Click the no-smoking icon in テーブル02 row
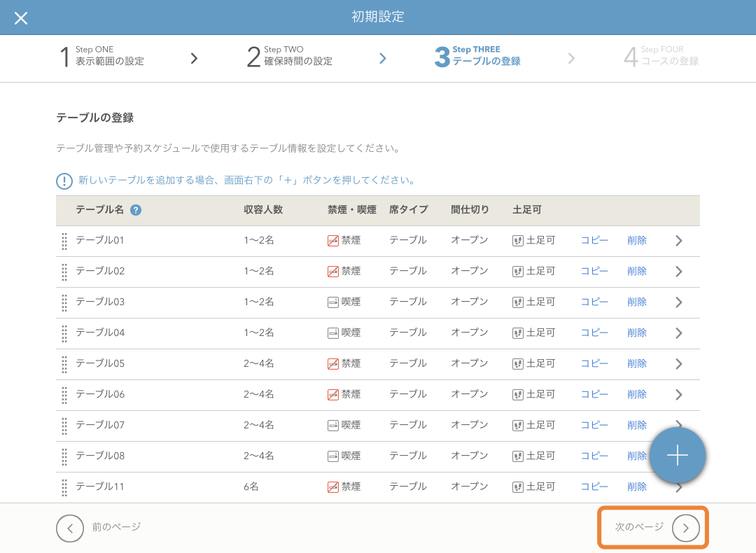The height and width of the screenshot is (553, 756). (333, 272)
